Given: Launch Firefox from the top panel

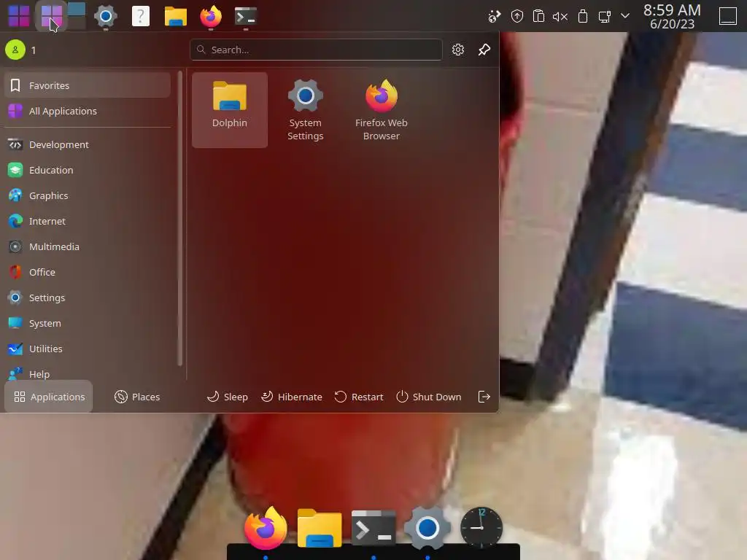Looking at the screenshot, I should click(211, 16).
